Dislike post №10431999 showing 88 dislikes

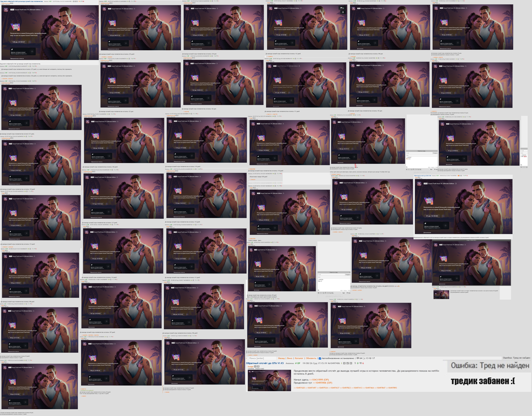pos(82,1)
